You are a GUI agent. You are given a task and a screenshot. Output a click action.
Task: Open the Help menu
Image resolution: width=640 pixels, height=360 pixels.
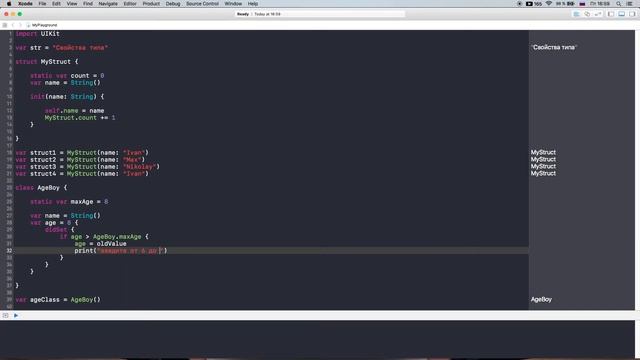point(253,4)
